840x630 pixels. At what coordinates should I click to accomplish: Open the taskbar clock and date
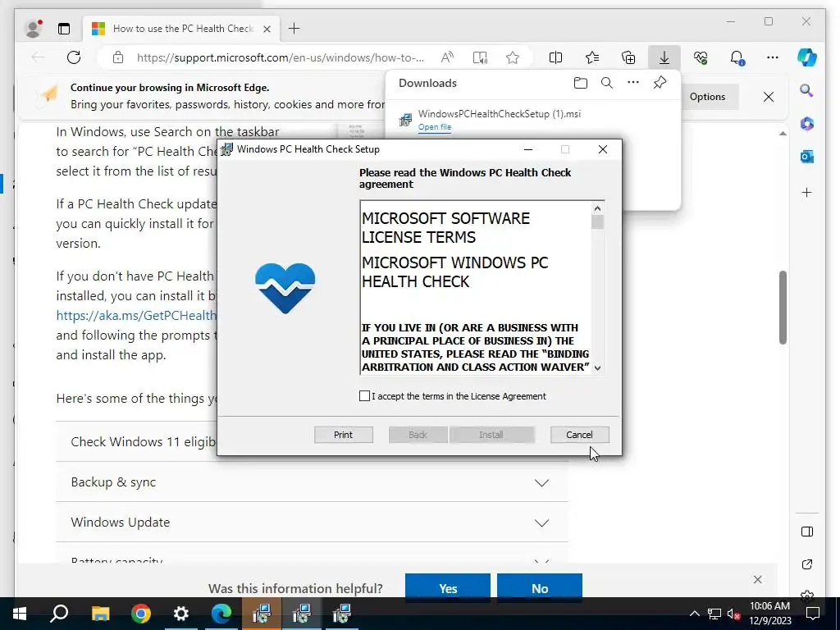[769, 614]
